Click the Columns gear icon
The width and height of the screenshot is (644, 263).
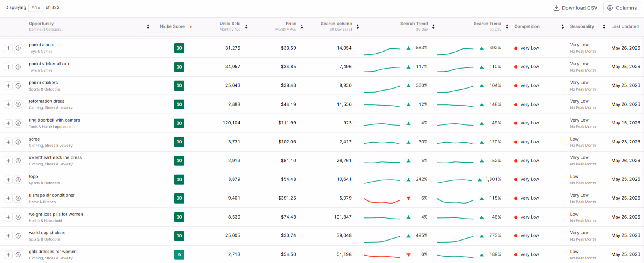pyautogui.click(x=610, y=8)
